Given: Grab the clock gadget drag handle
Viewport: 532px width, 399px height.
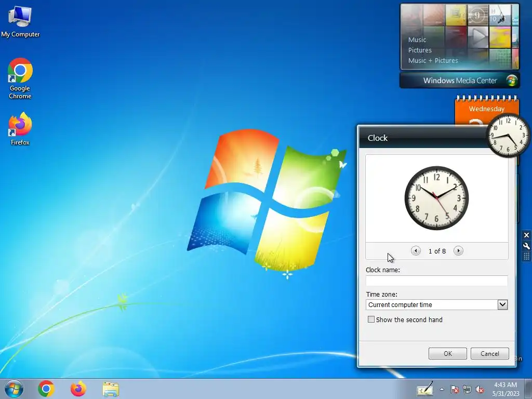Looking at the screenshot, I should click(526, 256).
